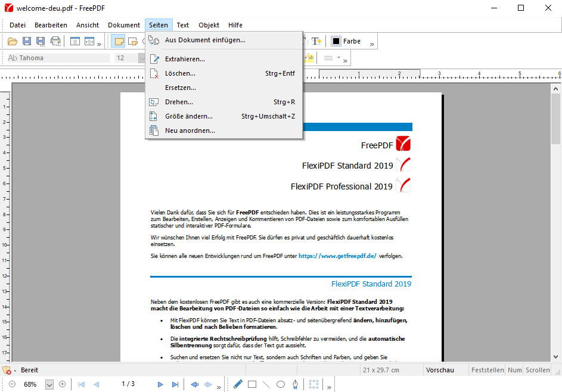562x392 pixels.
Task: Expand the Farbe toolbar overflow chevron
Action: (372, 44)
